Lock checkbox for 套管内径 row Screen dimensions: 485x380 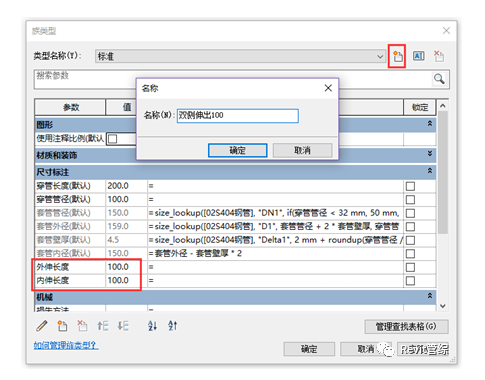[410, 254]
